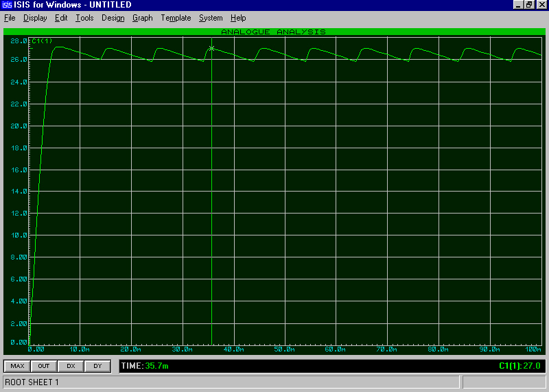This screenshot has height=392, width=549.
Task: Open the Help menu
Action: (x=238, y=18)
